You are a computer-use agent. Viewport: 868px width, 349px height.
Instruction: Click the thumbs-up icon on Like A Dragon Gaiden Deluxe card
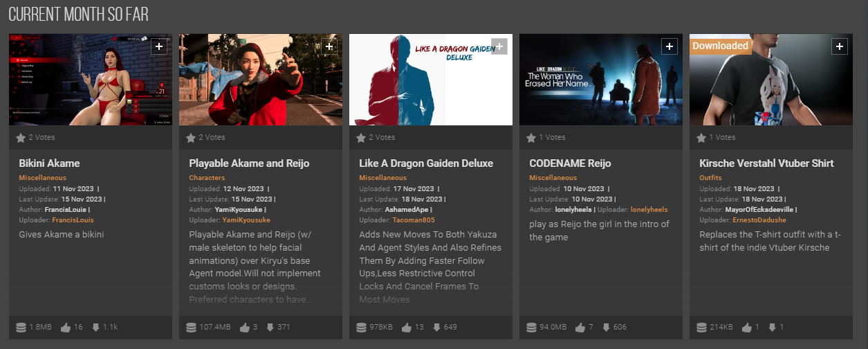point(407,327)
